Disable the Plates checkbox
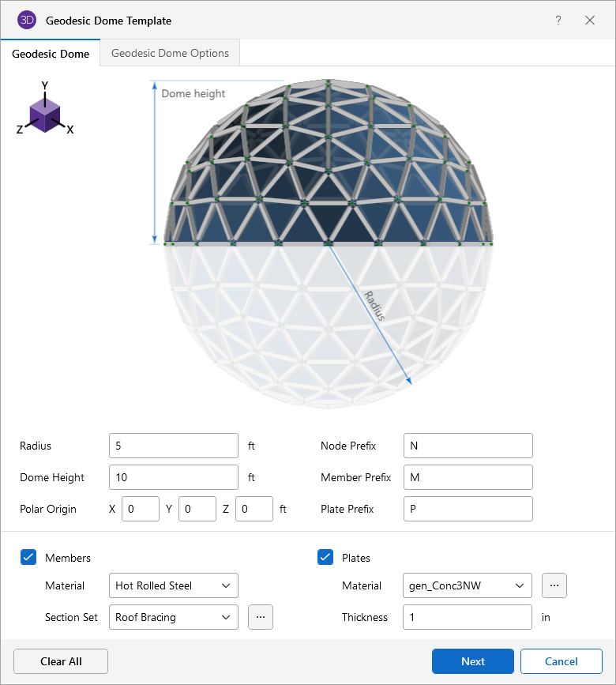 coord(325,558)
